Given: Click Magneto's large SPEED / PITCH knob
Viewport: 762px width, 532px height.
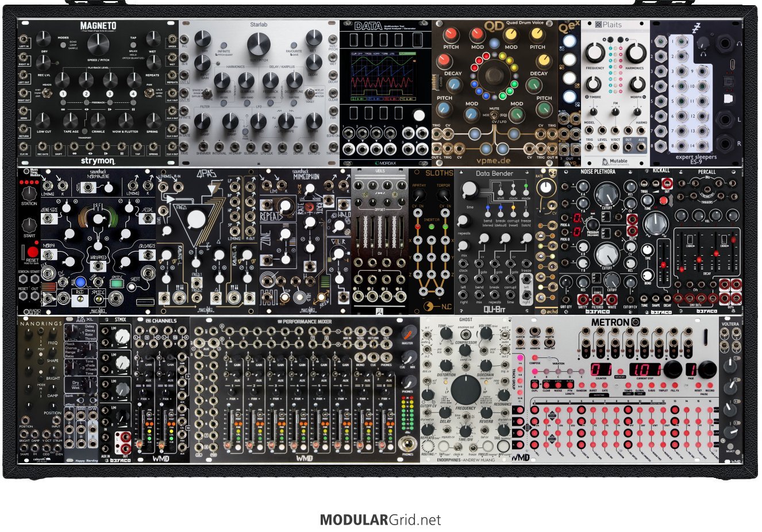Looking at the screenshot, I should point(98,44).
